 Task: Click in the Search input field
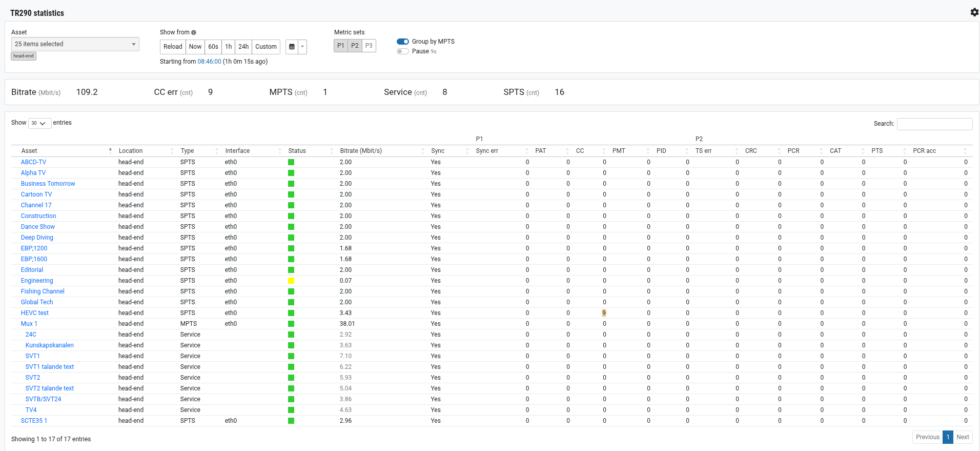click(934, 124)
